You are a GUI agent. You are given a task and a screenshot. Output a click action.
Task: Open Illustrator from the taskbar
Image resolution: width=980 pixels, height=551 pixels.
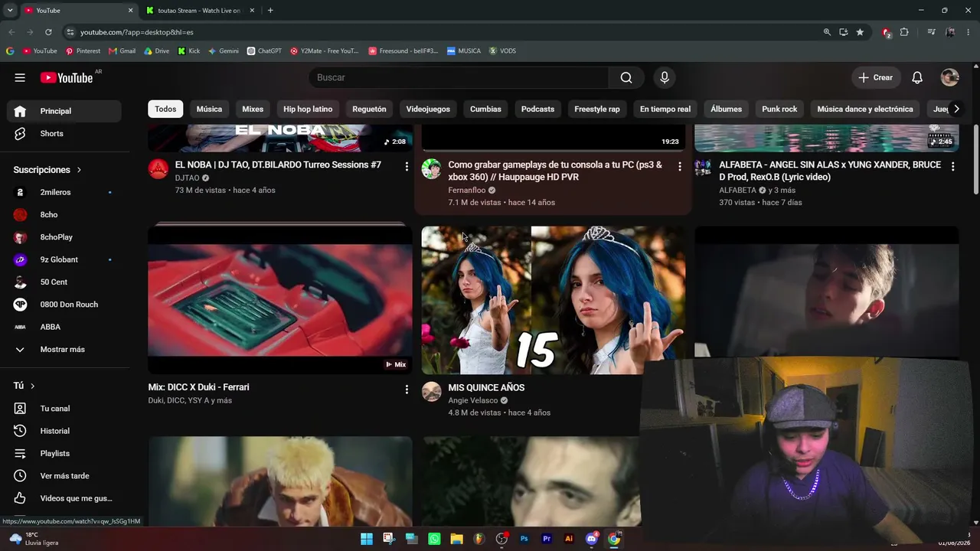569,539
